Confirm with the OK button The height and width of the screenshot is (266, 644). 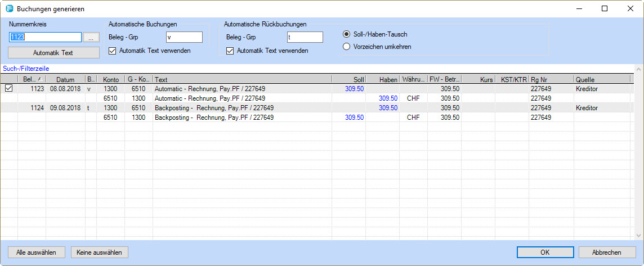coord(544,253)
